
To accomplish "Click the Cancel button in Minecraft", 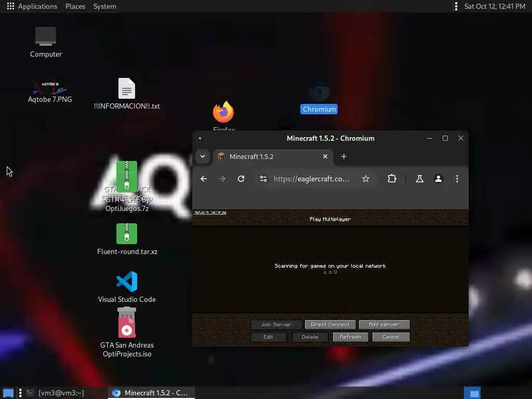I will point(391,337).
